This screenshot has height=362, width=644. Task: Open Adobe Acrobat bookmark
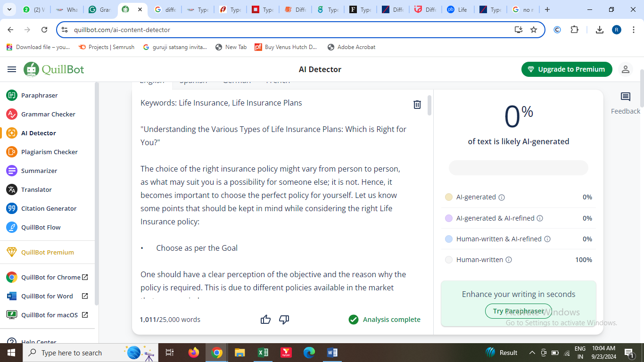coord(352,47)
